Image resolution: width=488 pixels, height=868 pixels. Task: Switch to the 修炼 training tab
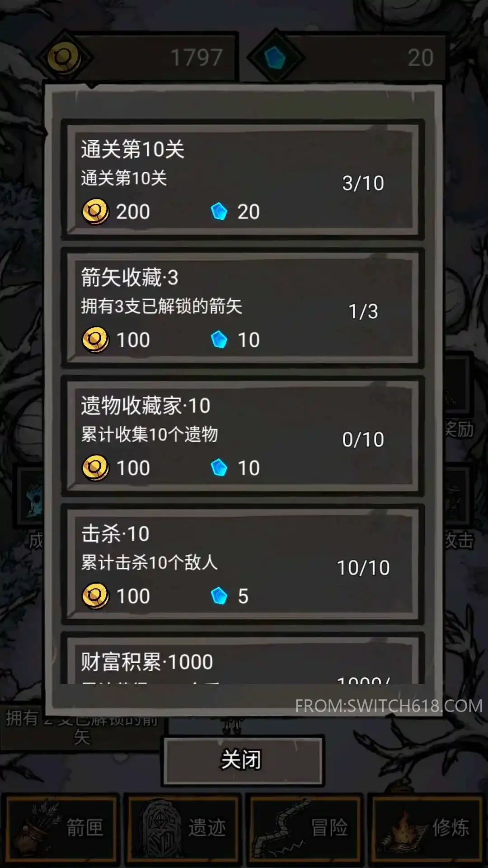[426, 828]
